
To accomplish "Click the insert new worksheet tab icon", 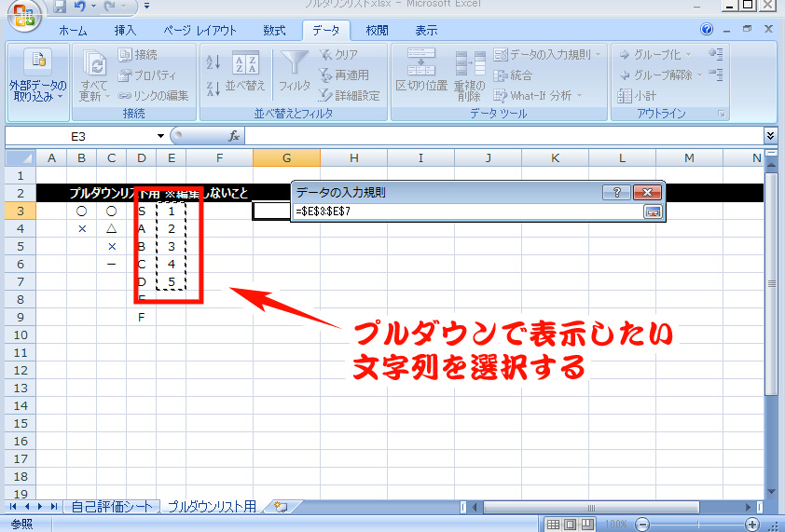I will [x=281, y=507].
